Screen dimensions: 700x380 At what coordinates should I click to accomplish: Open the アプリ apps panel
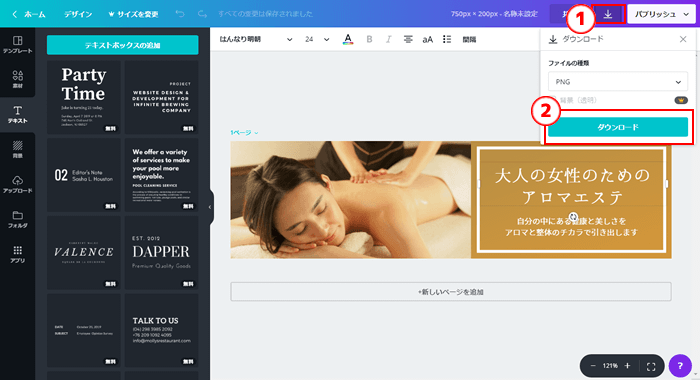tap(17, 254)
